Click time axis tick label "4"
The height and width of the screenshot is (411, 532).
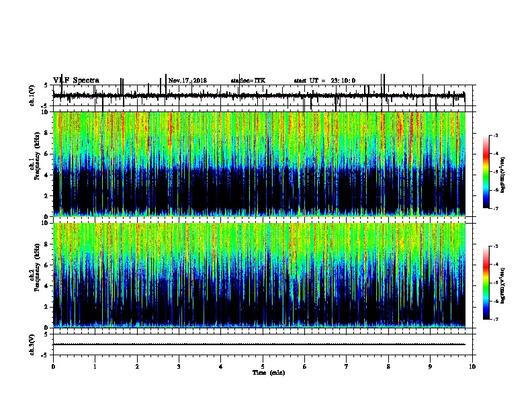221,367
